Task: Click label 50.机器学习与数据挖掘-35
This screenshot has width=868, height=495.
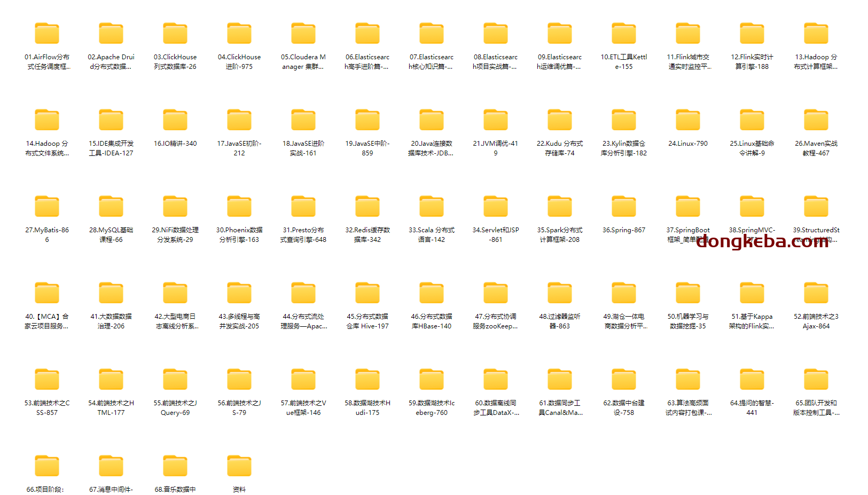Action: pos(688,321)
